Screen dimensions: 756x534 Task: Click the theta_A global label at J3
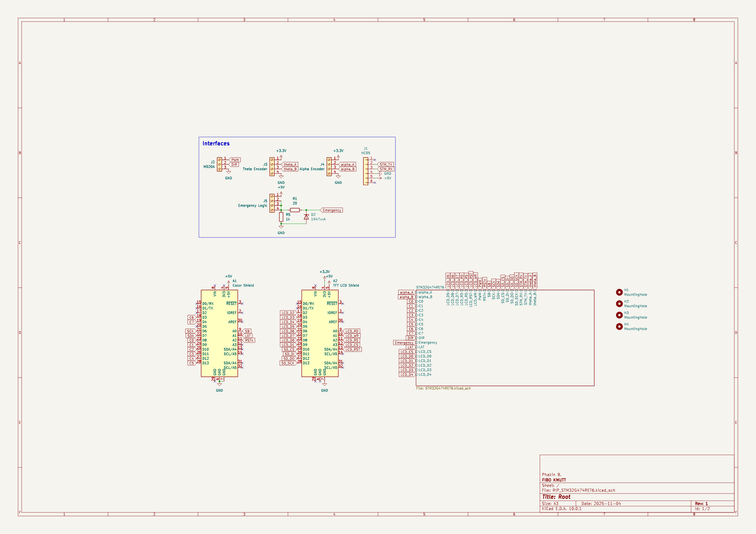tap(290, 164)
